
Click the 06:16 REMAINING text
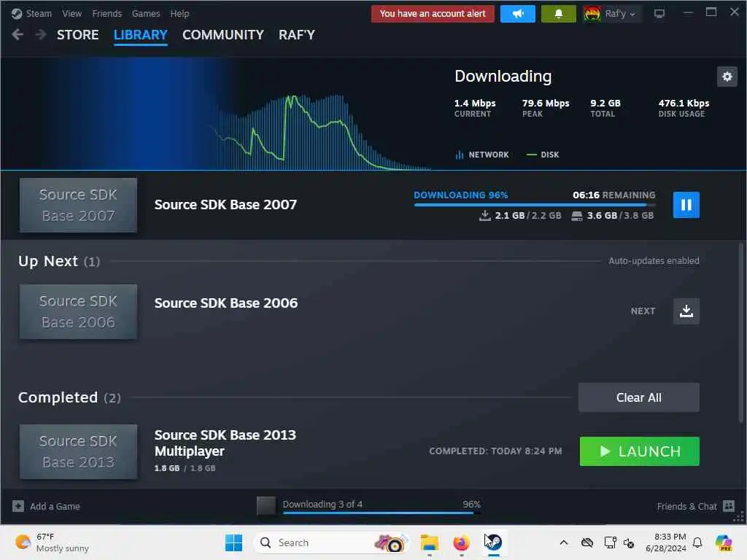tap(614, 195)
